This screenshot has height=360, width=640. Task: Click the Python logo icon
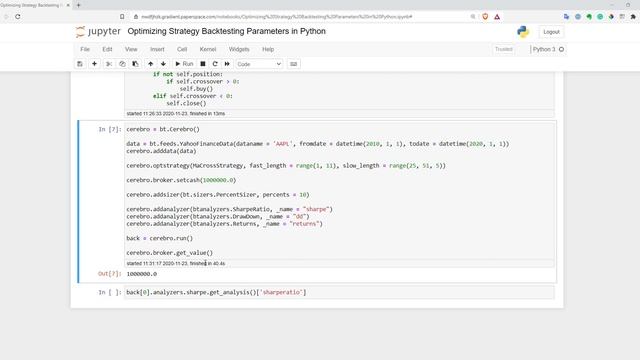click(523, 32)
